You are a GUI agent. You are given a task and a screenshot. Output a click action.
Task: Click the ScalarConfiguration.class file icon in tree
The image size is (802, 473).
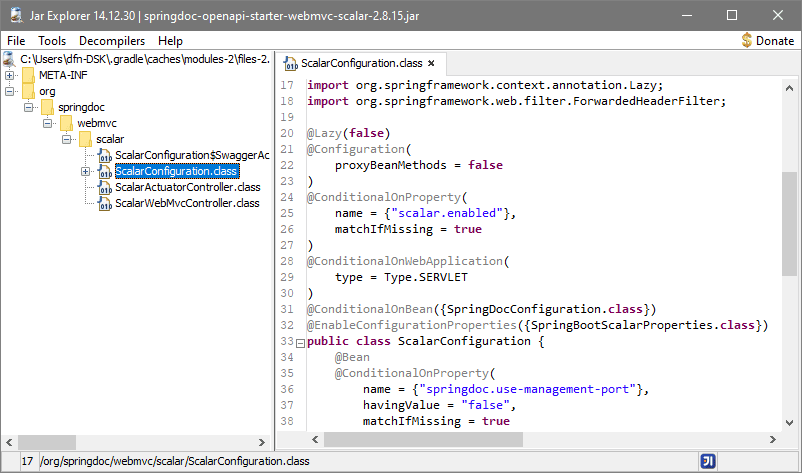(104, 171)
